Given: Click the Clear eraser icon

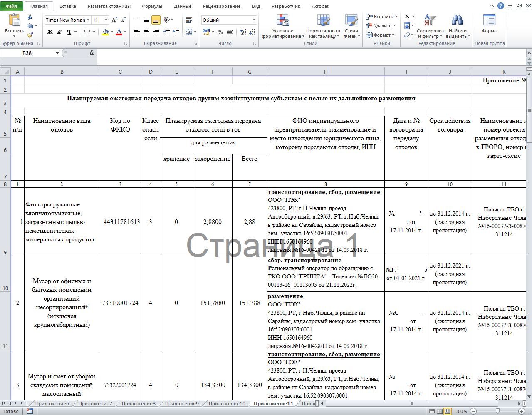Looking at the screenshot, I should pyautogui.click(x=407, y=35).
